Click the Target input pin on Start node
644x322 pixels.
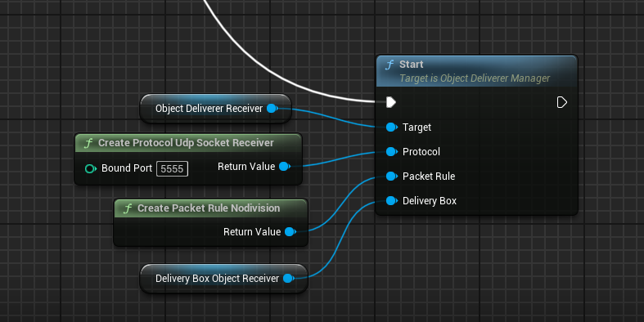(392, 127)
